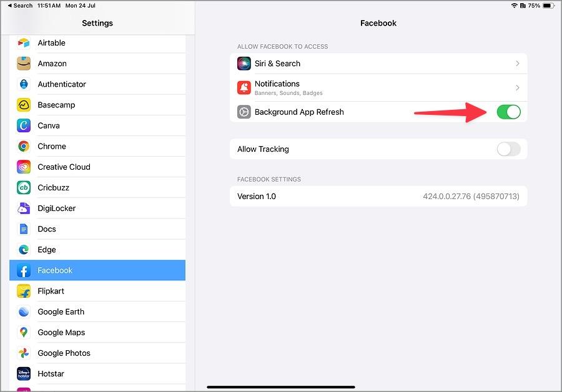Tap the battery icon in status bar

(x=548, y=6)
